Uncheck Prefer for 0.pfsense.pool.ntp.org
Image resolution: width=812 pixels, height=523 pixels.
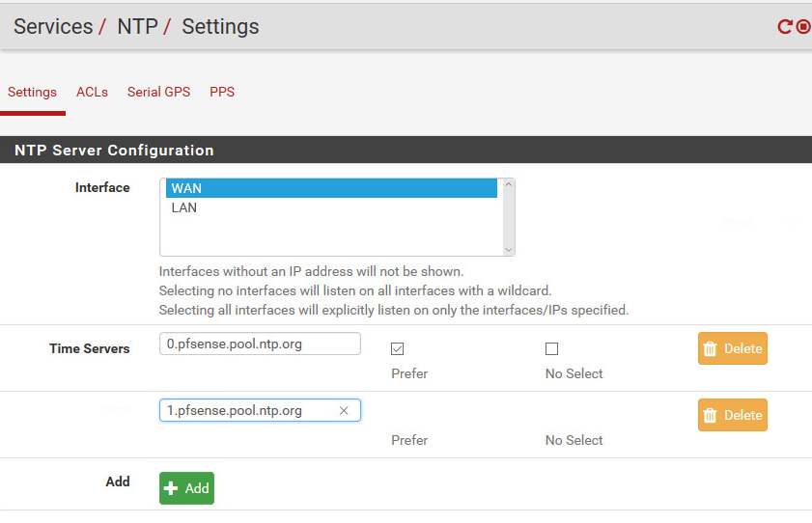click(x=397, y=349)
